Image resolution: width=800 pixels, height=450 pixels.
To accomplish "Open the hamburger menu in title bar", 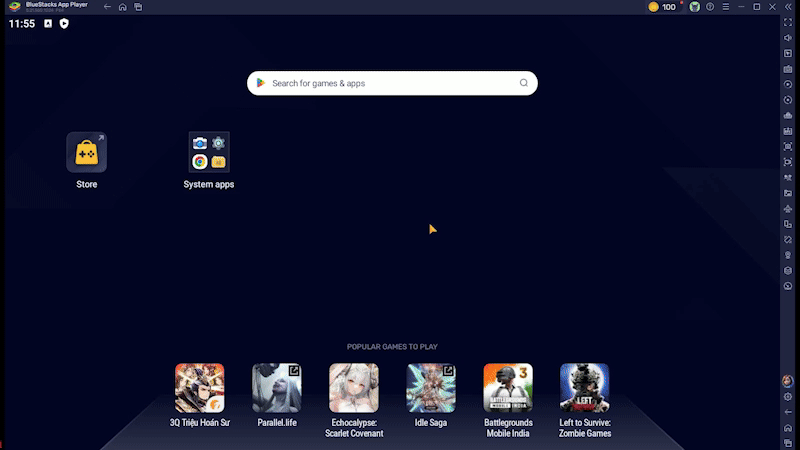I will click(726, 7).
